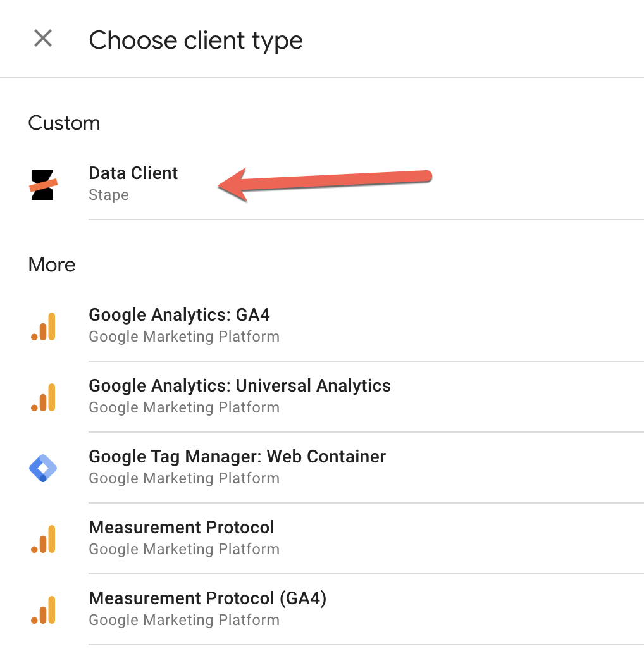Image resolution: width=644 pixels, height=663 pixels.
Task: Click the Choose client type title
Action: 195,40
